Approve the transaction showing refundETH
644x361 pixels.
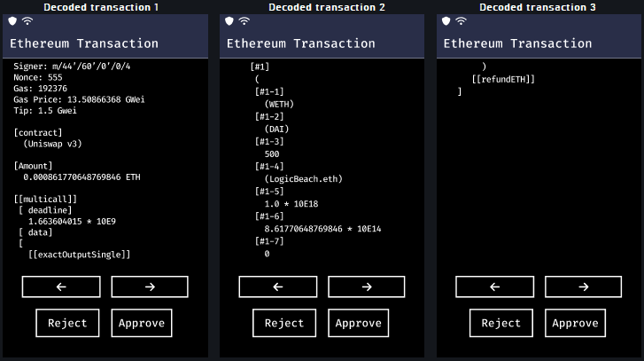click(575, 323)
